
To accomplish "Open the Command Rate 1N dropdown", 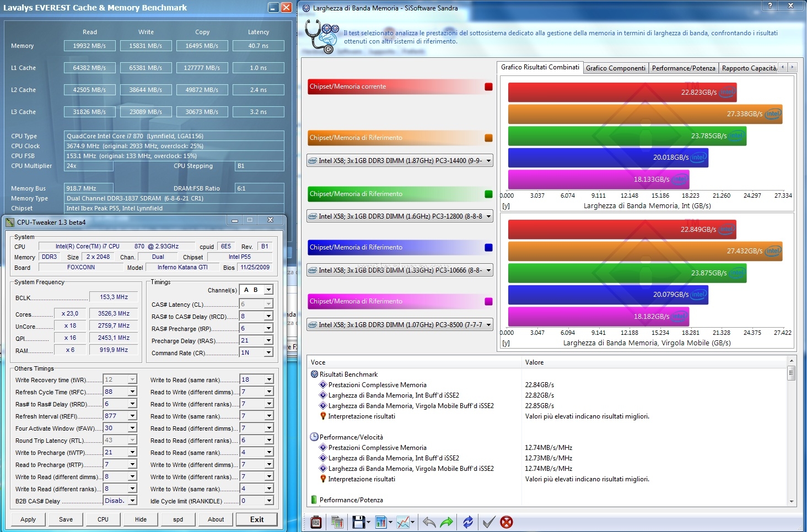I will point(268,352).
